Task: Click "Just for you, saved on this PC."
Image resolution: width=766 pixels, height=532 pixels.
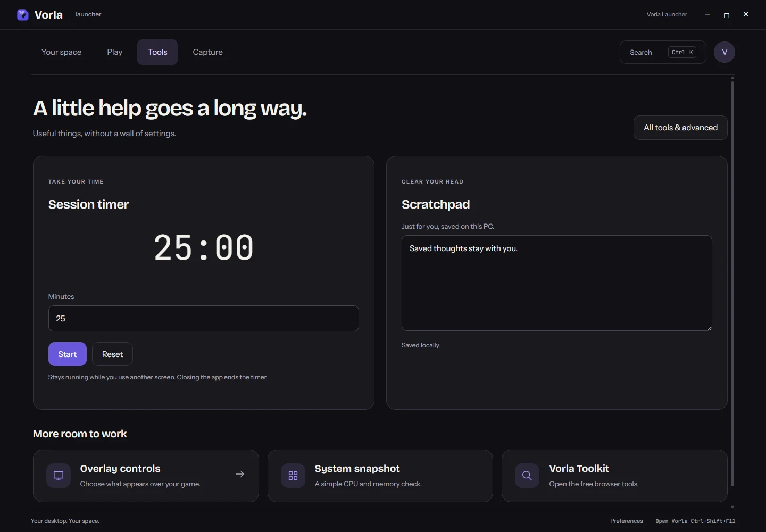Action: tap(448, 226)
